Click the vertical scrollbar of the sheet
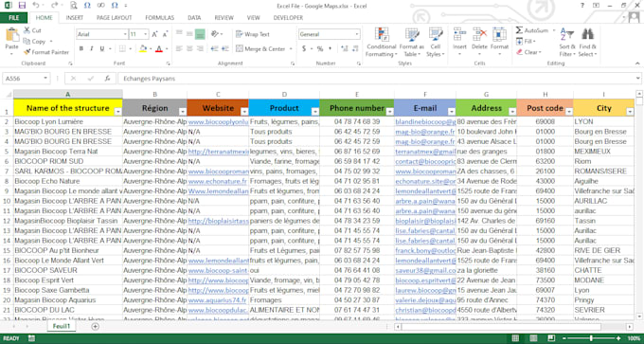This screenshot has width=644, height=344. coord(639,205)
